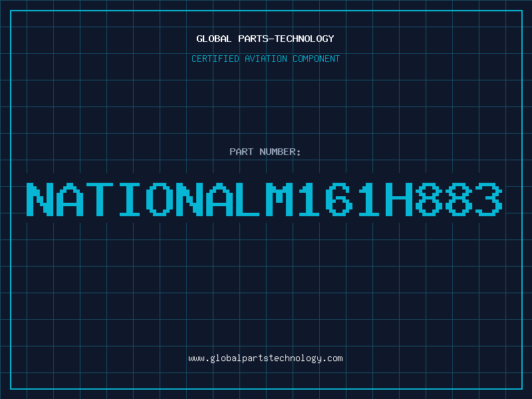Select the CERTIFIED AVIATION COMPONENT subtitle
532x399 pixels.
265,59
